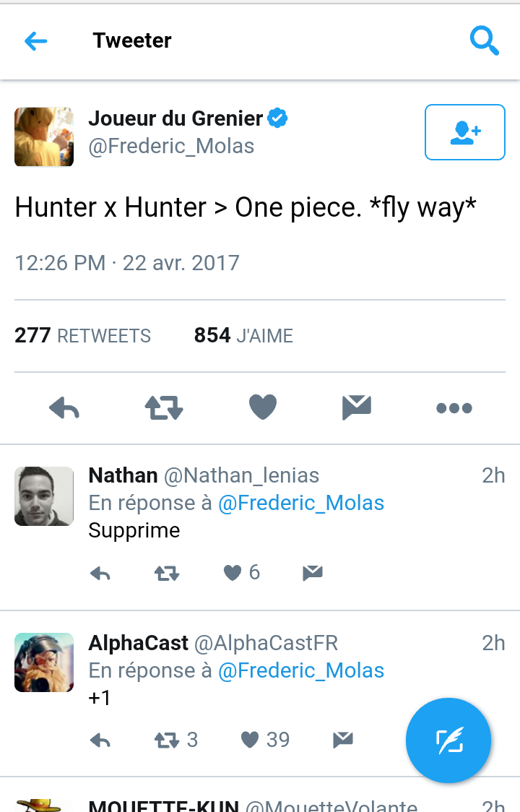The height and width of the screenshot is (812, 520).
Task: Reply to Joueur du Grenier's tweet
Action: click(x=64, y=407)
